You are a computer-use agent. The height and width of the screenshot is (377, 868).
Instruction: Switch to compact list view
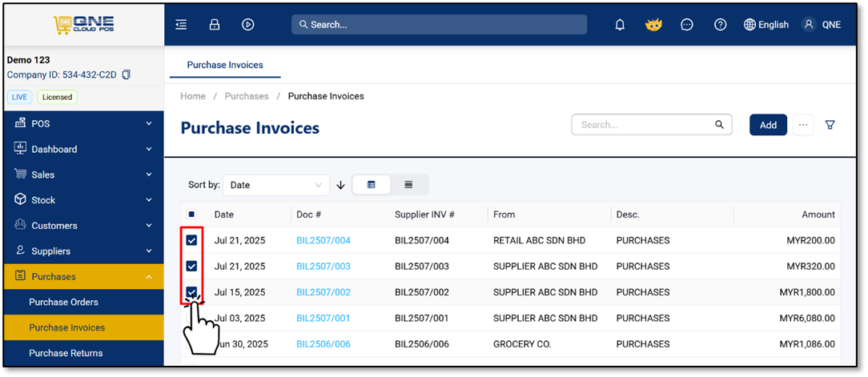click(408, 185)
